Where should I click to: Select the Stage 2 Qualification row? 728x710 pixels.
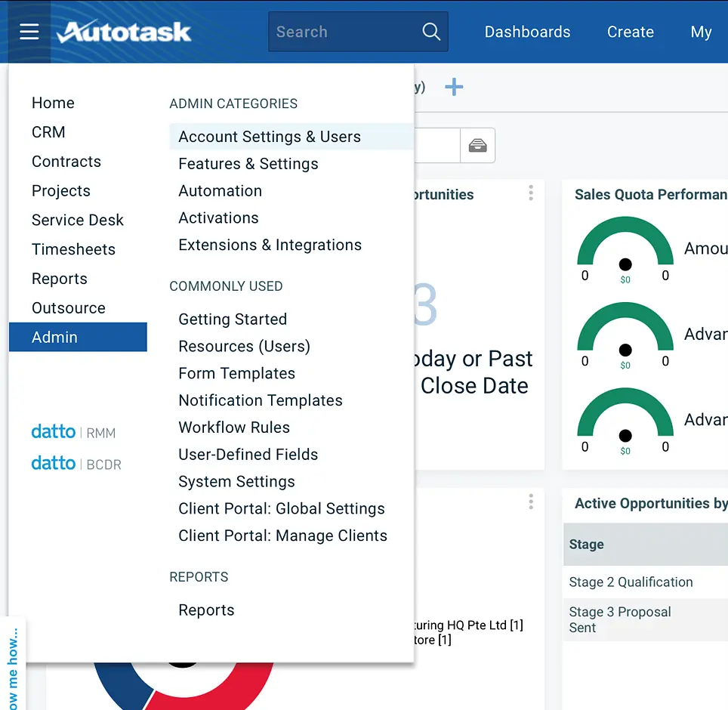coord(646,582)
